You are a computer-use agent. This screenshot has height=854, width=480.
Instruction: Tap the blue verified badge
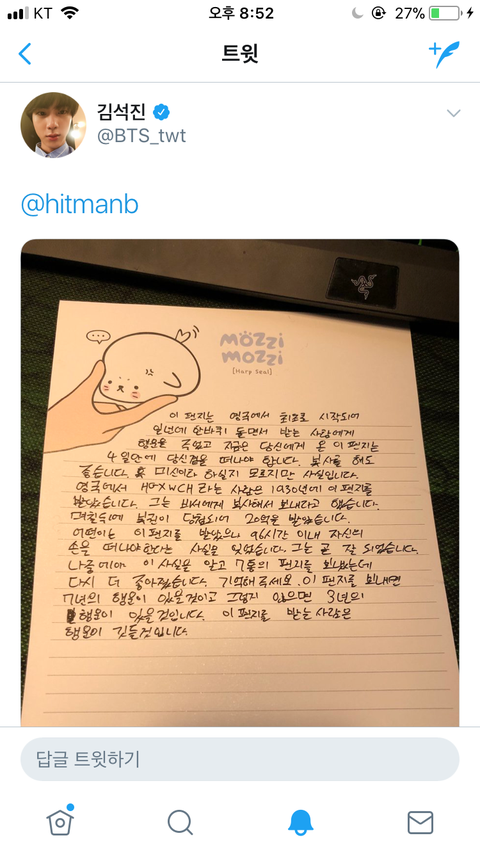click(x=161, y=112)
